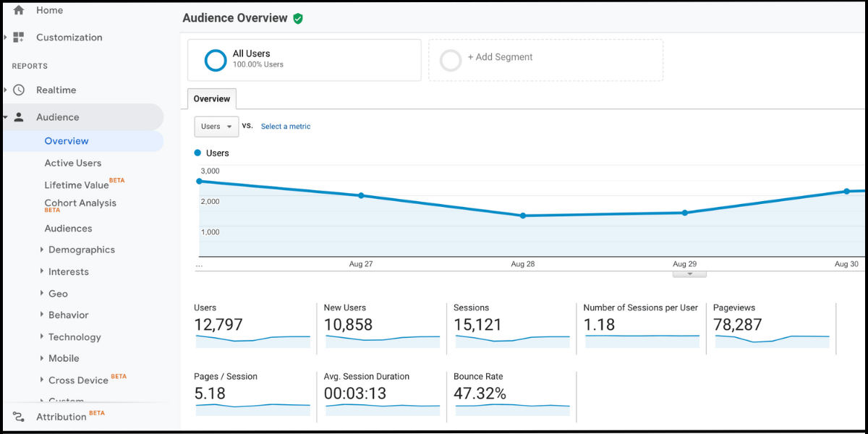
Task: Open Cohort Analysis report
Action: click(80, 203)
